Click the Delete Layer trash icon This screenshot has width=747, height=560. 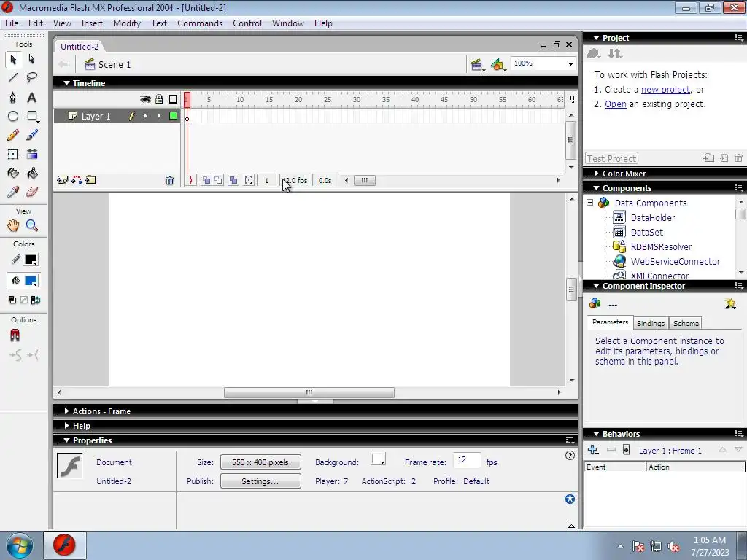click(x=169, y=181)
